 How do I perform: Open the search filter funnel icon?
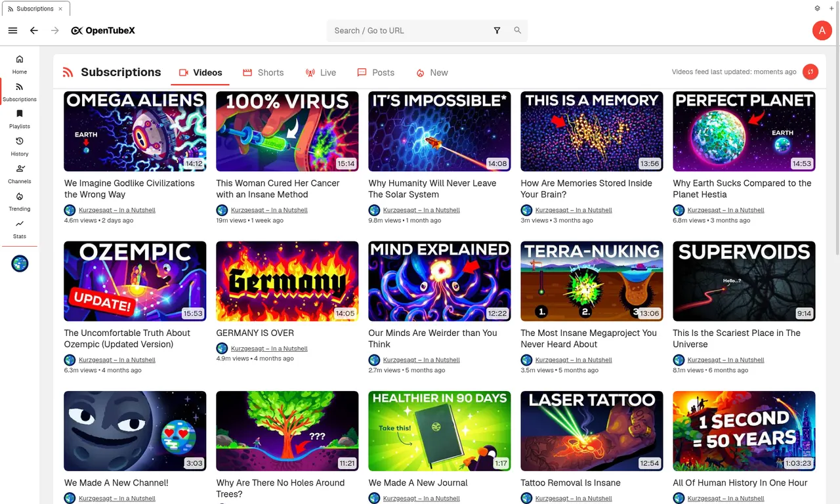(x=497, y=31)
